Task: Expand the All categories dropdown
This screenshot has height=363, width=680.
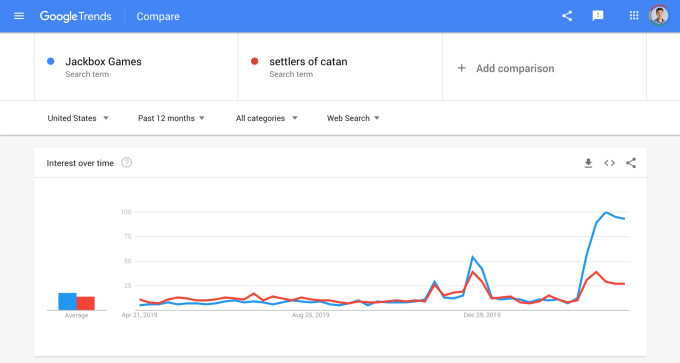Action: 266,118
